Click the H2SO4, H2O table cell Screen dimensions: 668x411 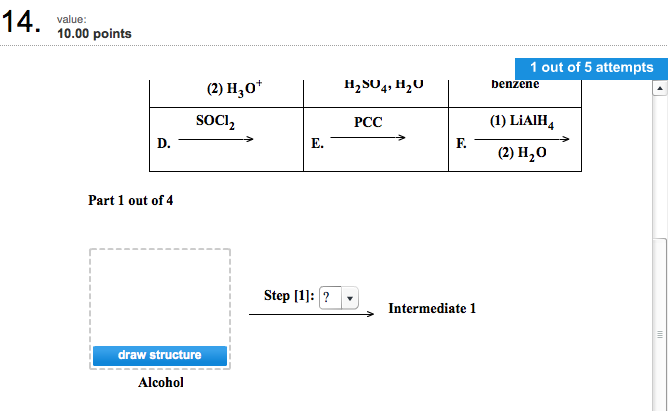(x=376, y=94)
